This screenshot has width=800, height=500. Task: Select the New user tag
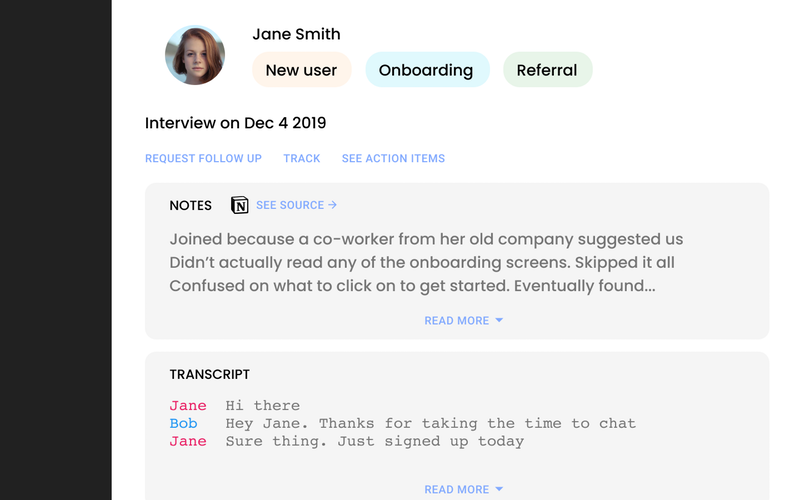coord(302,70)
